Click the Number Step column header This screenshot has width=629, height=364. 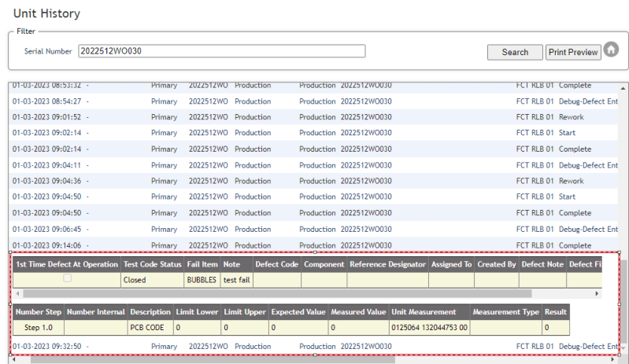pyautogui.click(x=39, y=311)
